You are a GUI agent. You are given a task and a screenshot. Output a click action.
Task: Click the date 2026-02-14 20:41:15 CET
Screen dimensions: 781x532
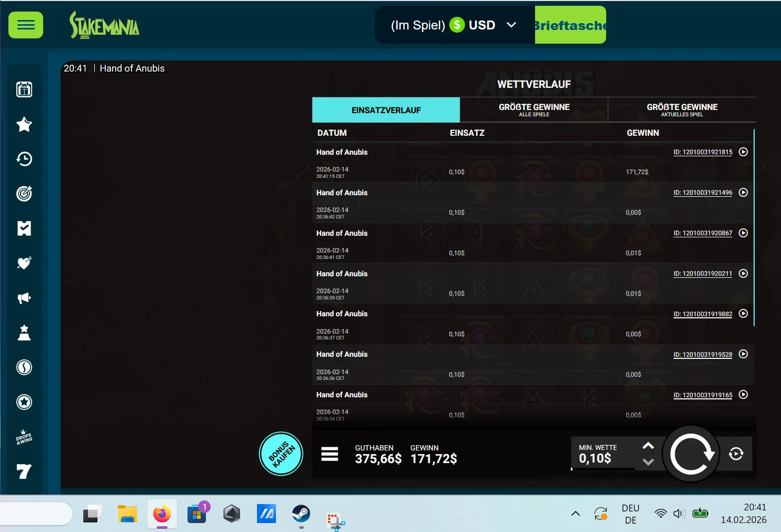pyautogui.click(x=332, y=172)
